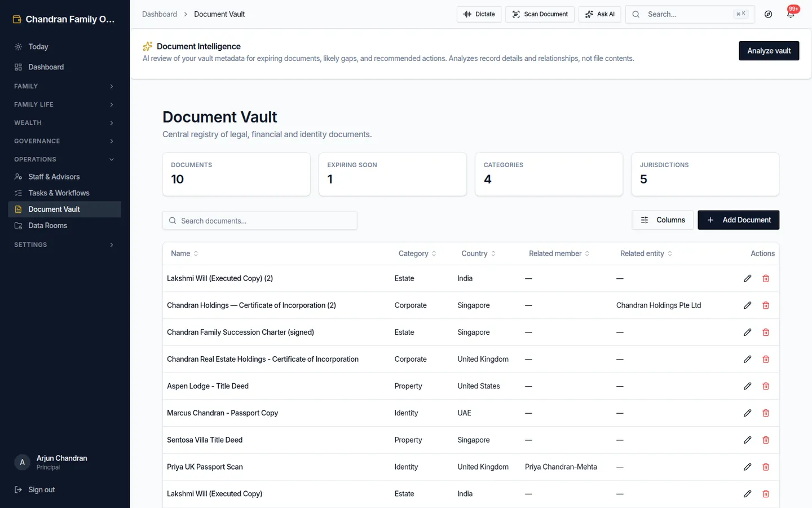Click the Document Intelligence sparkle icon
812x508 pixels.
coord(148,46)
